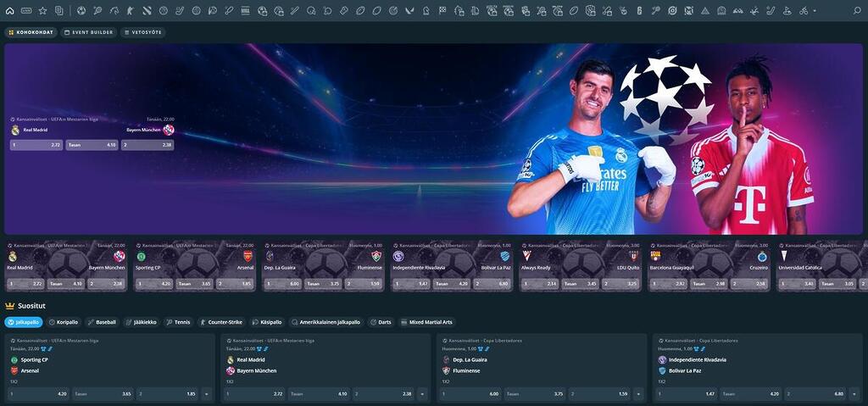Select the chess knight icon
The image size is (868, 406).
[426, 10]
